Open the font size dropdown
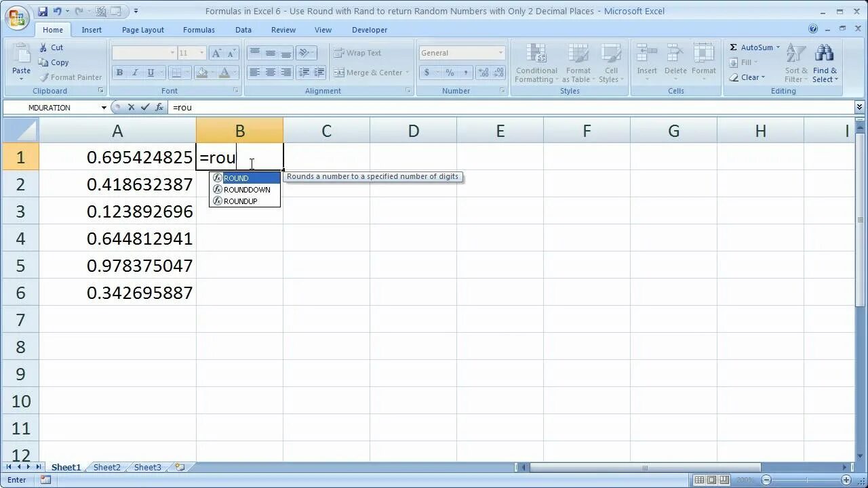The image size is (868, 488). click(x=201, y=53)
